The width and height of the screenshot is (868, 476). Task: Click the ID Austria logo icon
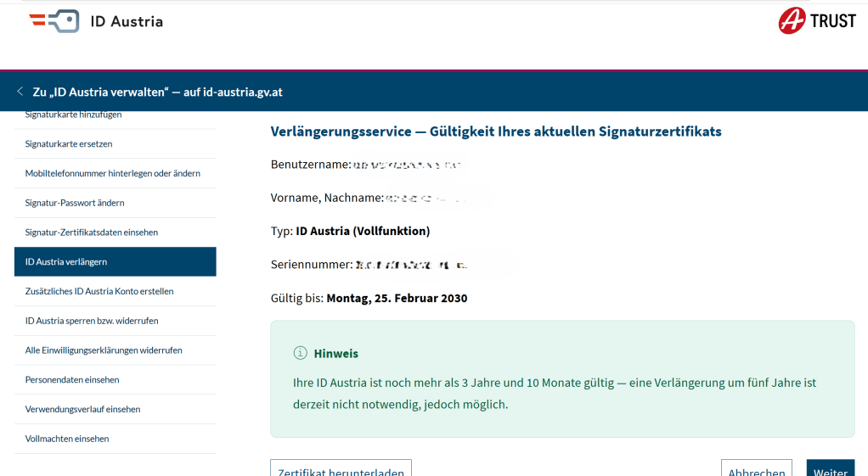pos(54,21)
